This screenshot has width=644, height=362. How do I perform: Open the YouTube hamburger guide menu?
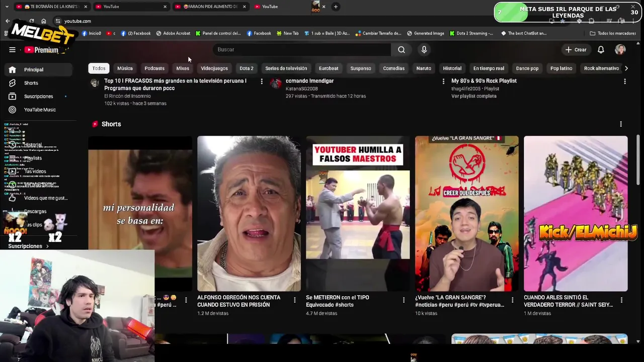(12, 50)
